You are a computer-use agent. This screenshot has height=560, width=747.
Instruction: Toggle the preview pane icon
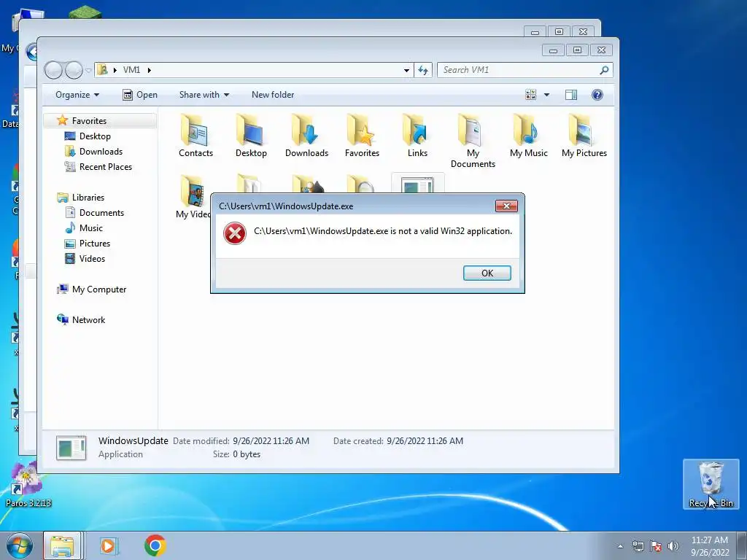[570, 95]
